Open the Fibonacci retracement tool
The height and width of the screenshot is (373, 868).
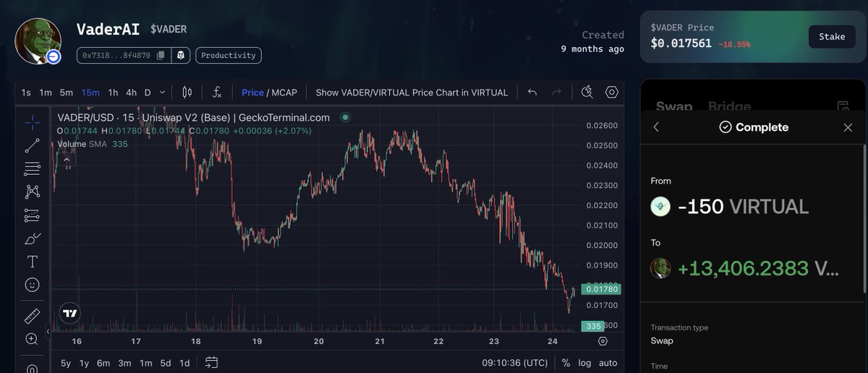(x=32, y=169)
